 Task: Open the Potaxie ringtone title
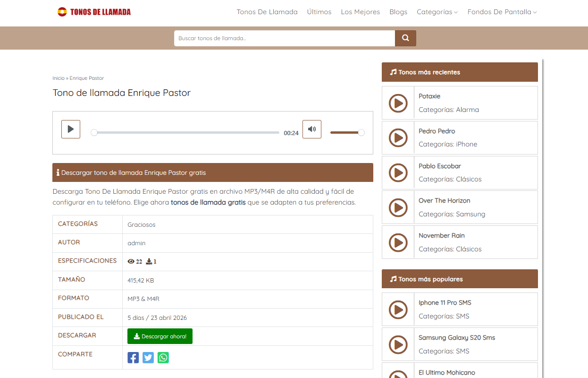tap(429, 96)
